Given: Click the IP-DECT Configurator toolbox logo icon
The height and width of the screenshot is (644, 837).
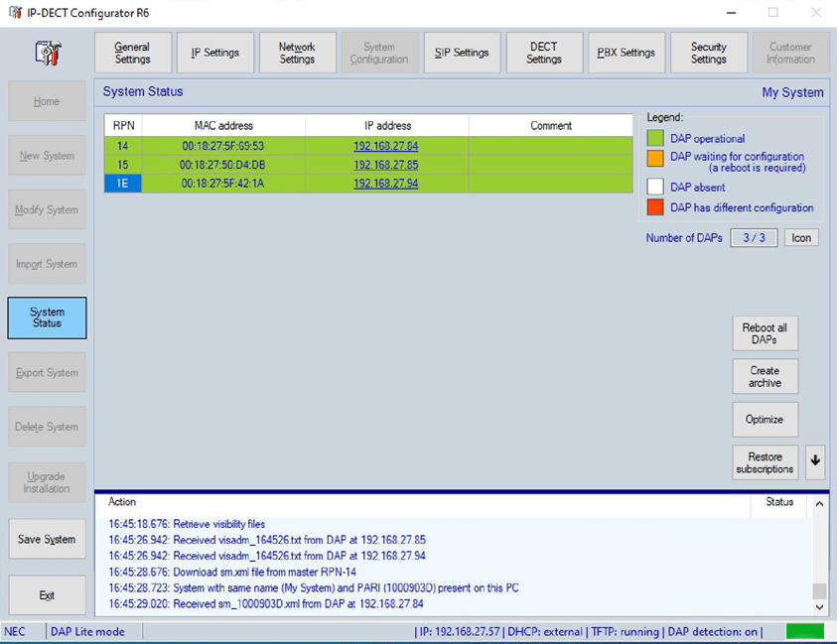Looking at the screenshot, I should (x=48, y=53).
